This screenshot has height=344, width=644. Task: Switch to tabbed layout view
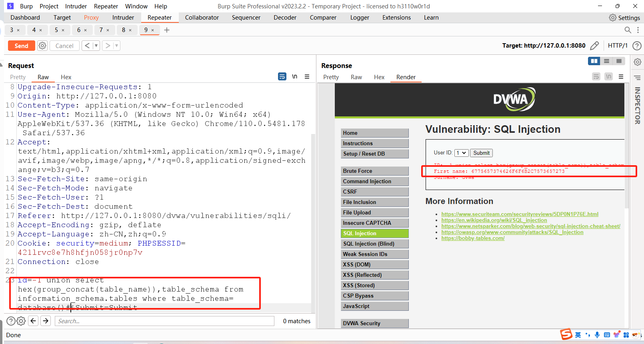(x=619, y=61)
